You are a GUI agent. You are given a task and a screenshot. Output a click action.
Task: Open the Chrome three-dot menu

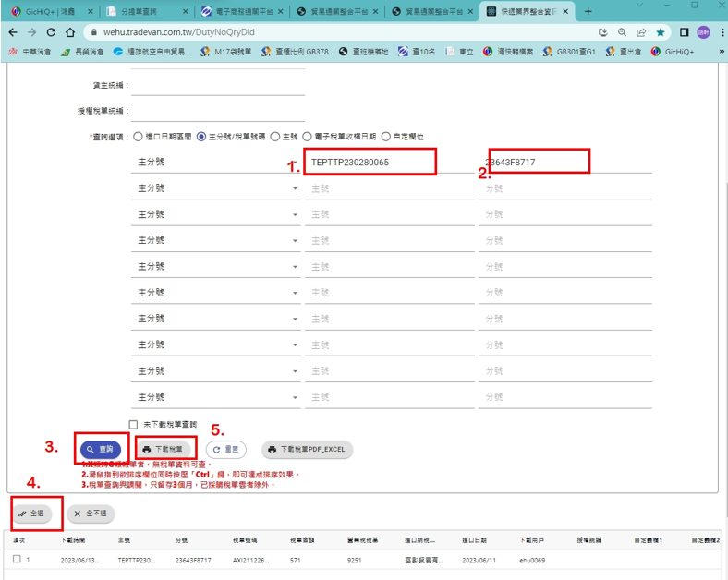(721, 31)
